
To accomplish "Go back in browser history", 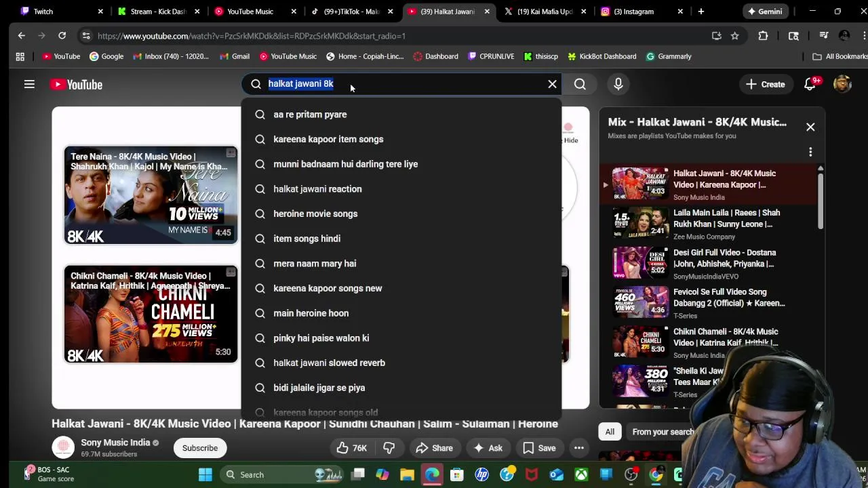I will (22, 36).
